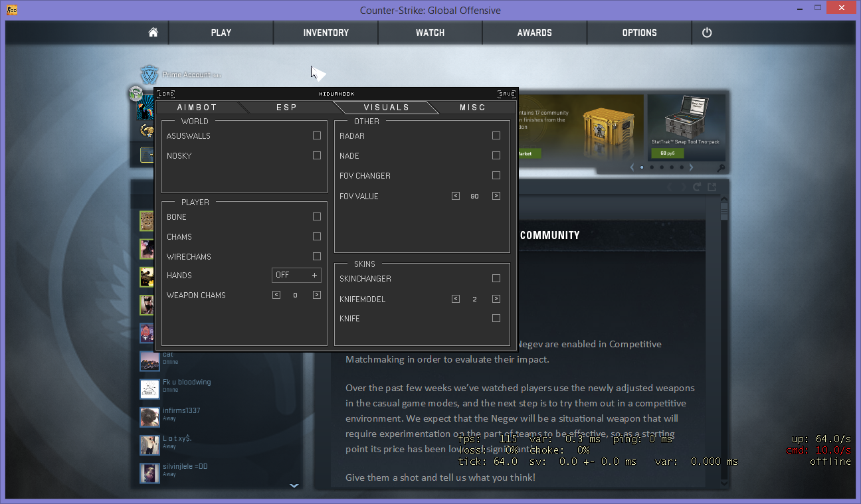Toggle the BONE checkbox
The image size is (861, 504).
(317, 216)
